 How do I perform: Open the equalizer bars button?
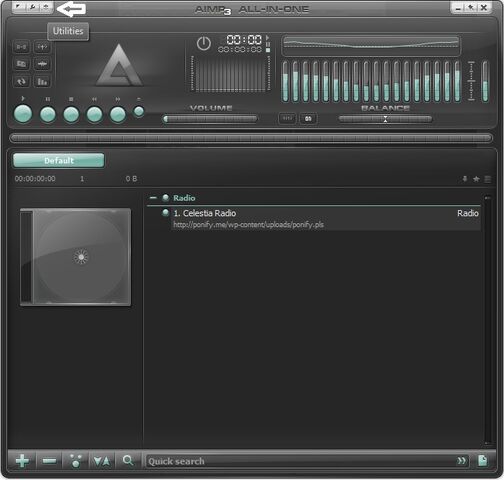(x=42, y=81)
